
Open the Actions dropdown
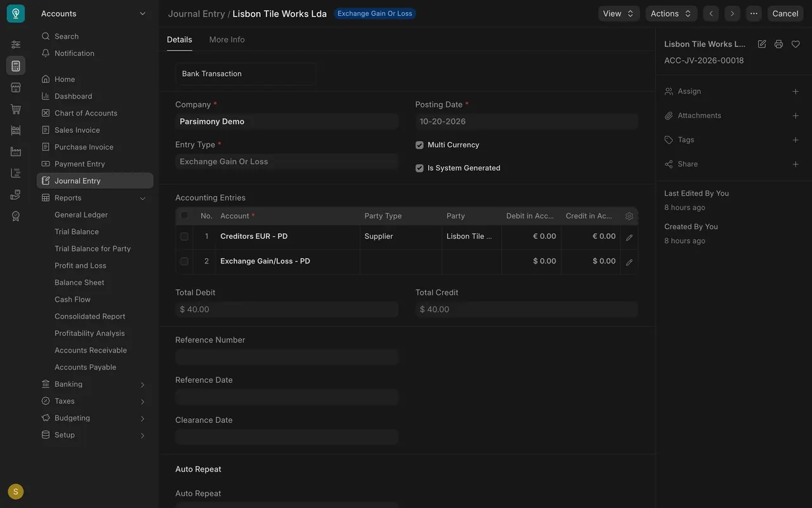coord(671,13)
